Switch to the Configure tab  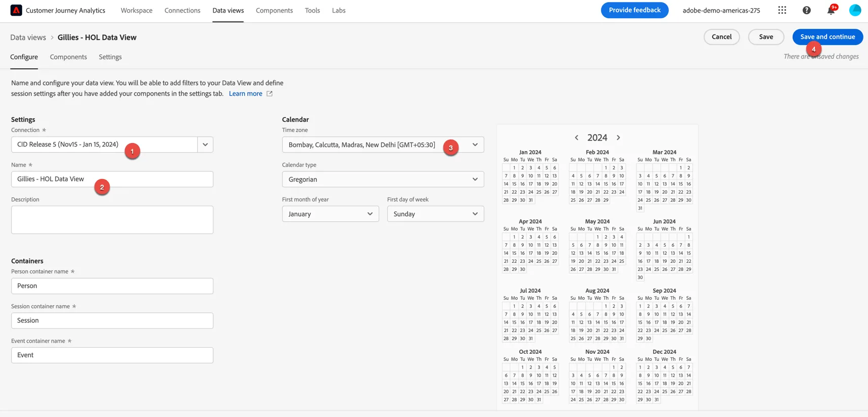[24, 57]
